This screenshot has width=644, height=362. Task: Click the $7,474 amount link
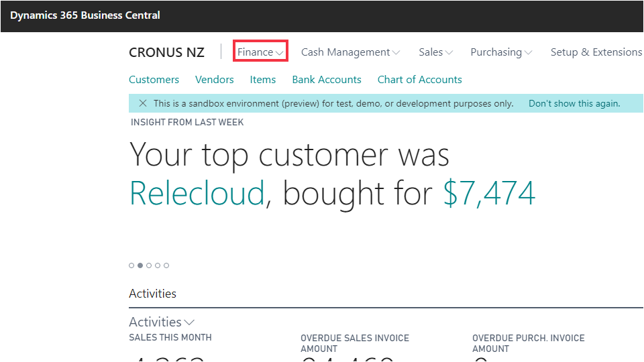490,193
